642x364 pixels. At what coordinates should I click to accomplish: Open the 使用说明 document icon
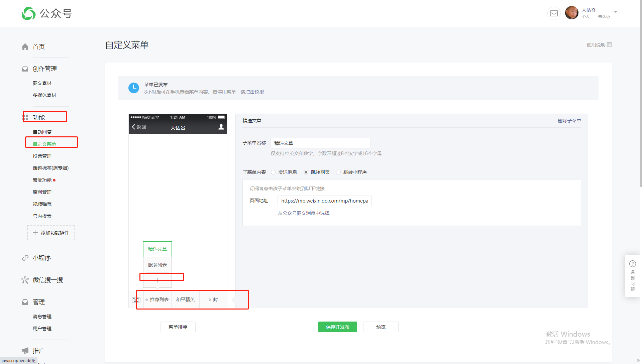[609, 45]
